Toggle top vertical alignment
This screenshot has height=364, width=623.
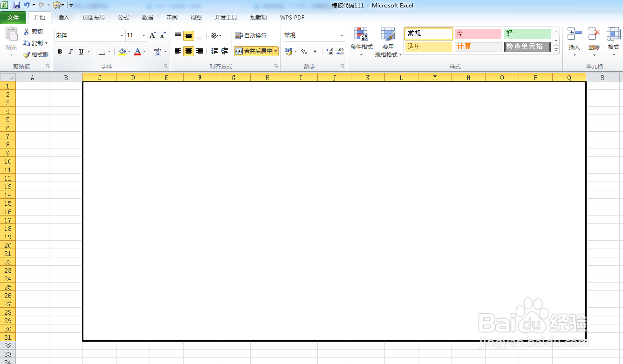(178, 35)
